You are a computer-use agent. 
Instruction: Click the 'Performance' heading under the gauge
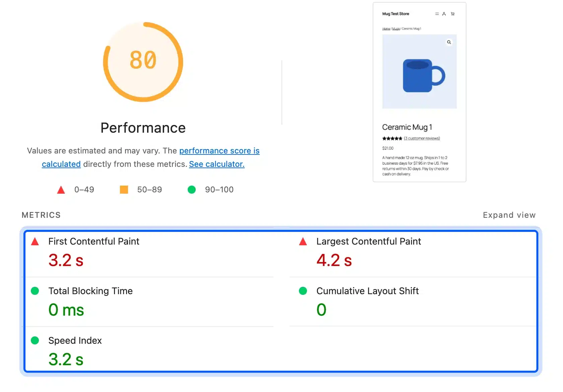click(x=143, y=128)
